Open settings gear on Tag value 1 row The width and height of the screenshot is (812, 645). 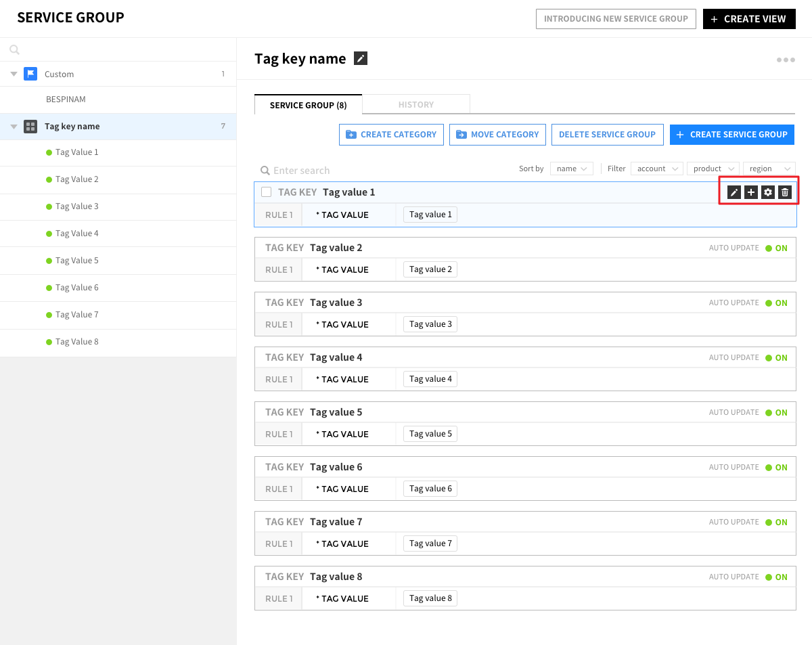coord(767,193)
